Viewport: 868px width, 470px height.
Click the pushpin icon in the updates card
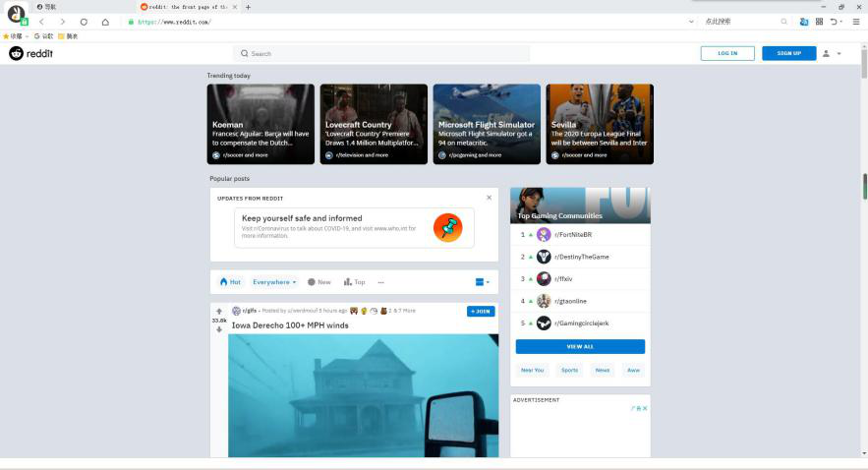448,227
